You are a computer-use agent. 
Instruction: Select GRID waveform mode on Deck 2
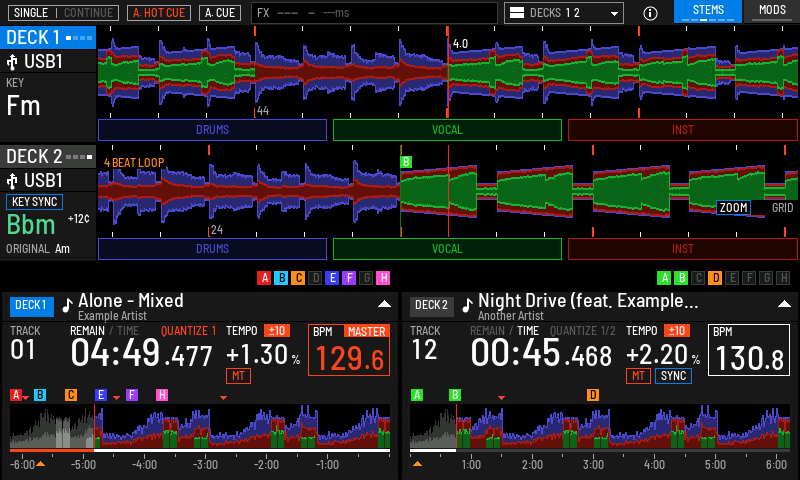pos(782,208)
